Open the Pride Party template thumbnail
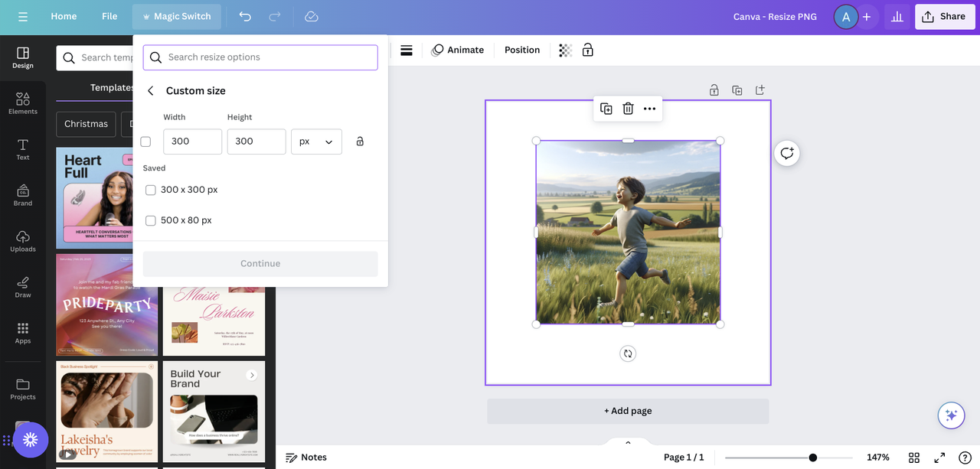 106,305
